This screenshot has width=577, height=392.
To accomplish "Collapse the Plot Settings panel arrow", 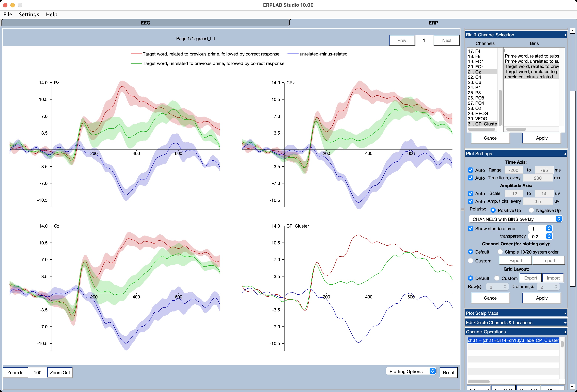I will 565,154.
